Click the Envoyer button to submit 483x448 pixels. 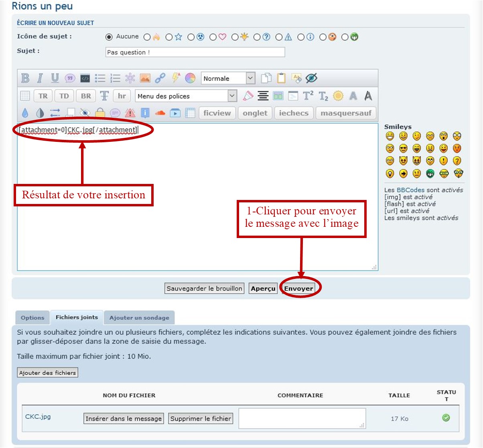click(298, 289)
